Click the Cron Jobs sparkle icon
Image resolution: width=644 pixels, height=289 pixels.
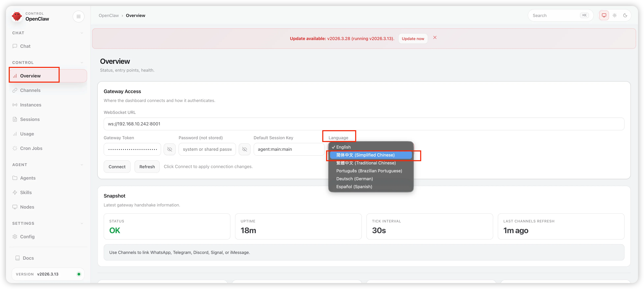(x=15, y=148)
